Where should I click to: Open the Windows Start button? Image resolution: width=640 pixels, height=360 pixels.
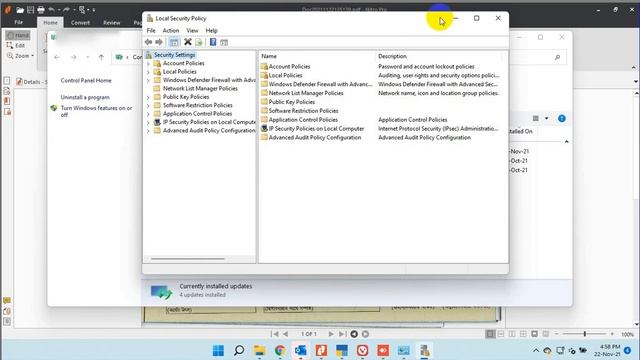coord(218,350)
